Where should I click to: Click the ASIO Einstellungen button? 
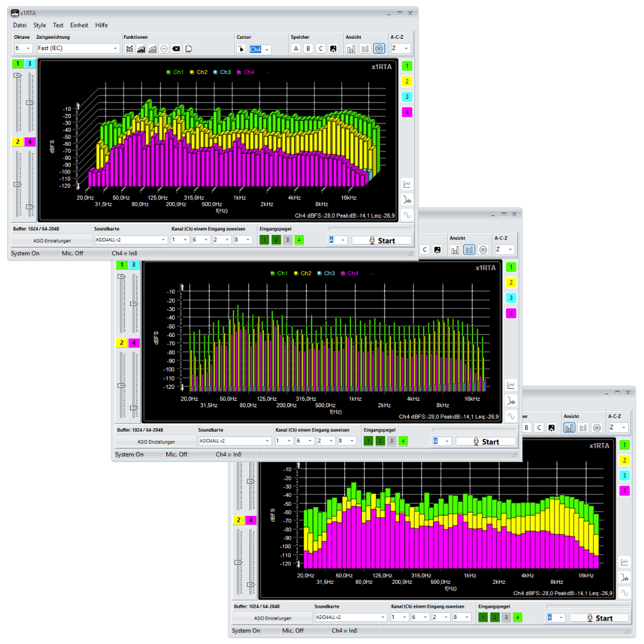(x=52, y=240)
